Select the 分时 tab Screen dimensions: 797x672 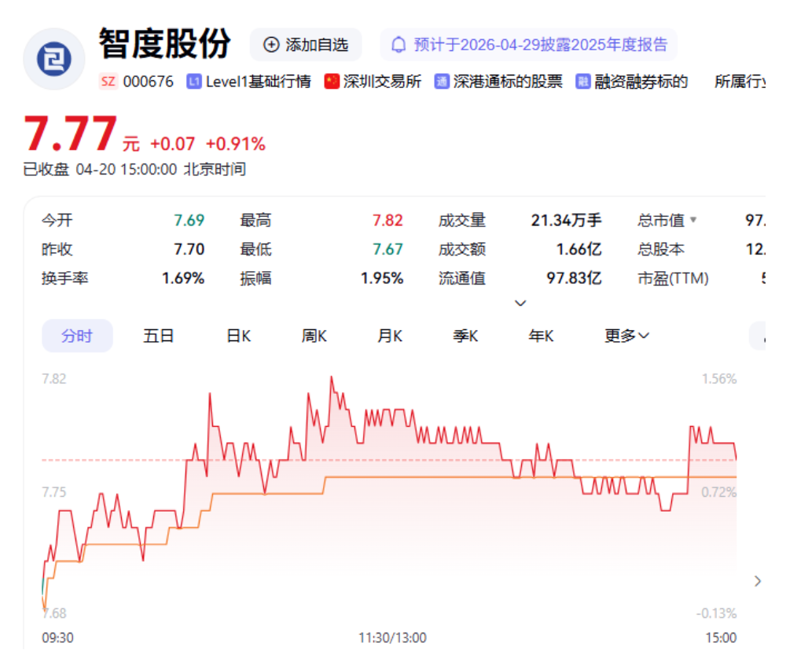pyautogui.click(x=77, y=336)
